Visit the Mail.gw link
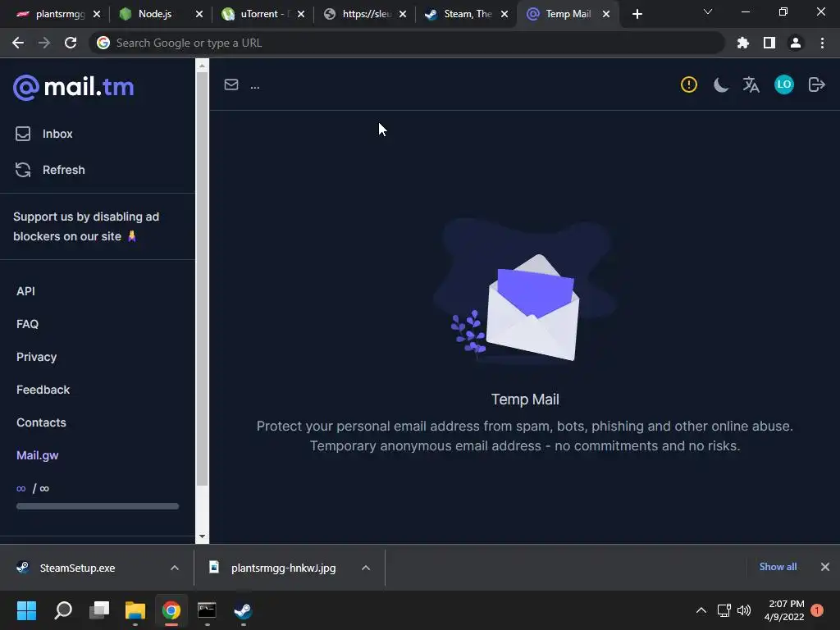 tap(38, 455)
